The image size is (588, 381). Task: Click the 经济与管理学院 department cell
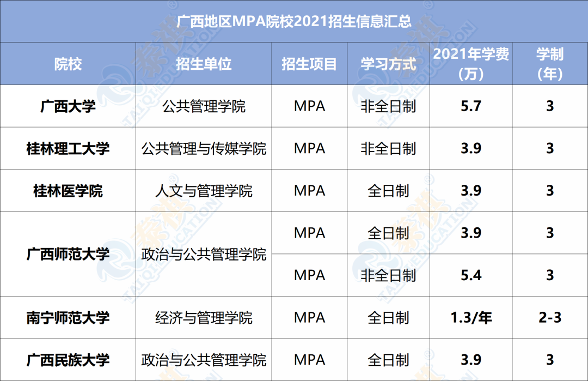coord(204,318)
